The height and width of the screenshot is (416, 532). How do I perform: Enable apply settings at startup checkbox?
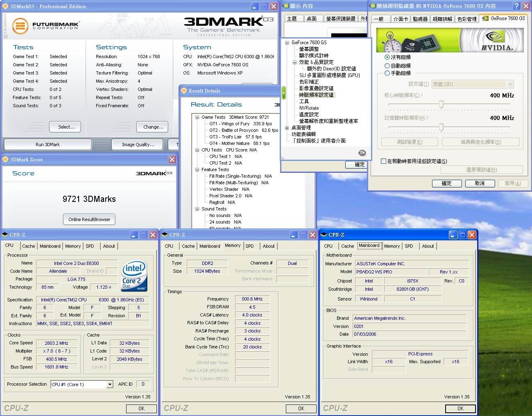point(383,161)
